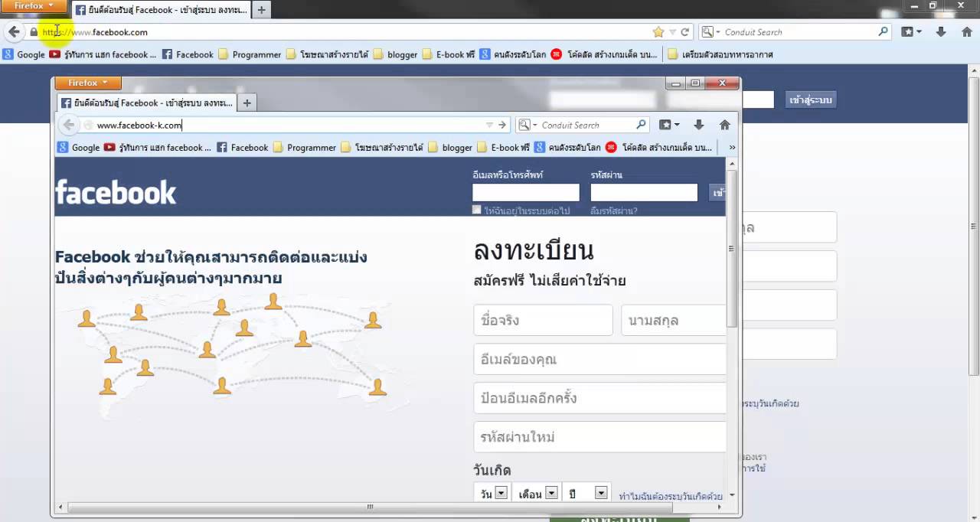Viewport: 980px width, 522px height.
Task: Open the เดือน month dropdown
Action: pos(536,494)
